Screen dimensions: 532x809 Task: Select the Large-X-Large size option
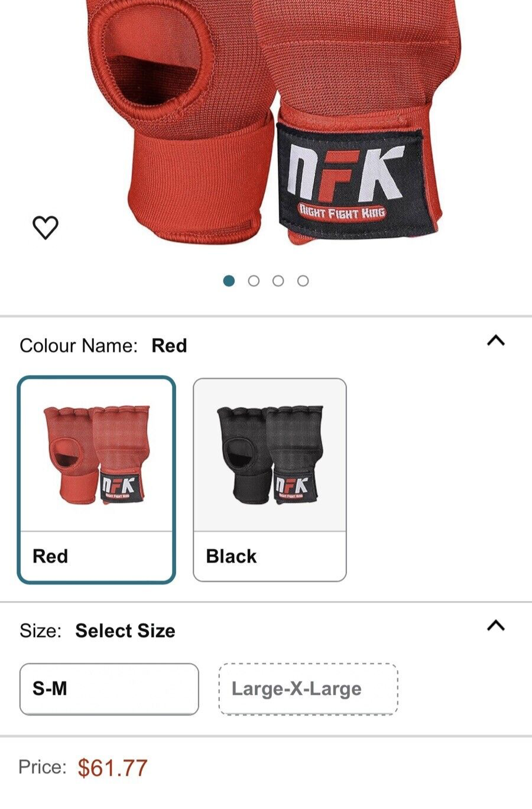(x=308, y=689)
